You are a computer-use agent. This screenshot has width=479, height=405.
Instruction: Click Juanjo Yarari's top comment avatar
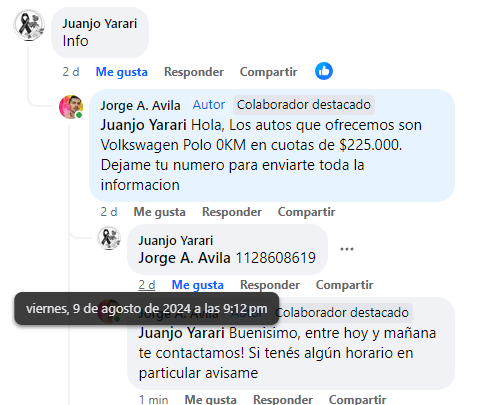click(29, 25)
